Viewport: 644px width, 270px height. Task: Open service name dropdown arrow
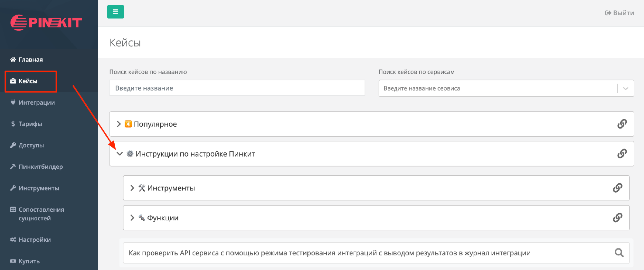[625, 89]
